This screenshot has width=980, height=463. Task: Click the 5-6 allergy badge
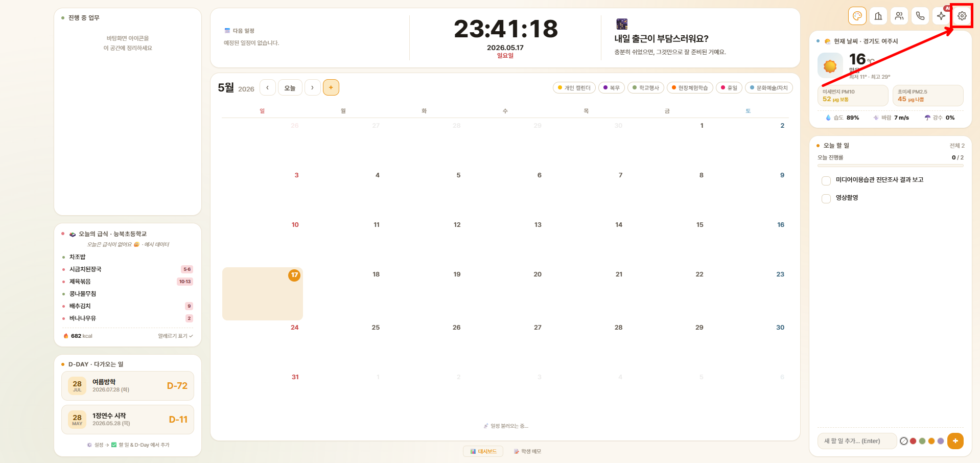[187, 269]
